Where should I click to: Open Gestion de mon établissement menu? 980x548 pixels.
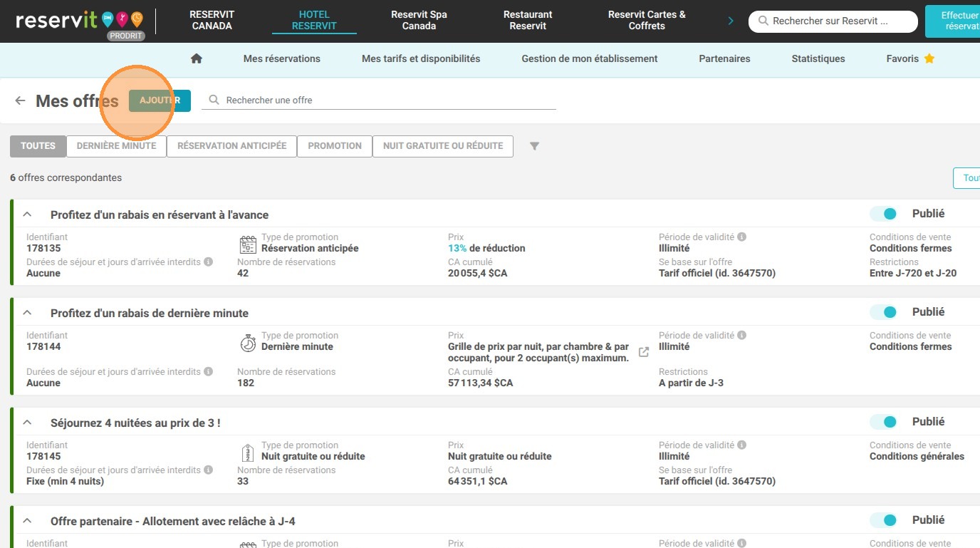[x=590, y=58]
